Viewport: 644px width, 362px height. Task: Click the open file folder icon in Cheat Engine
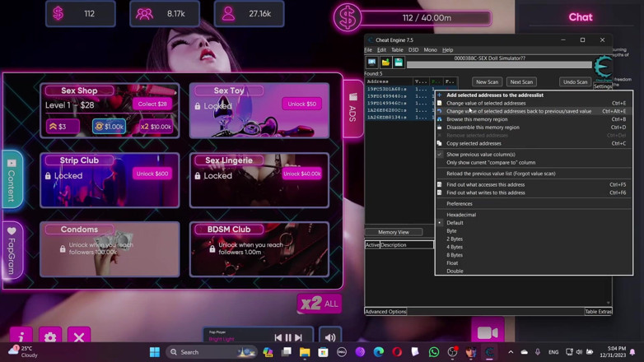pos(385,62)
